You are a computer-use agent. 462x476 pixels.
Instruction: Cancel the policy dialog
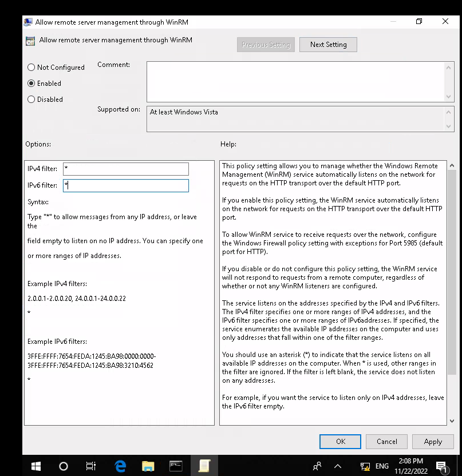tap(386, 442)
